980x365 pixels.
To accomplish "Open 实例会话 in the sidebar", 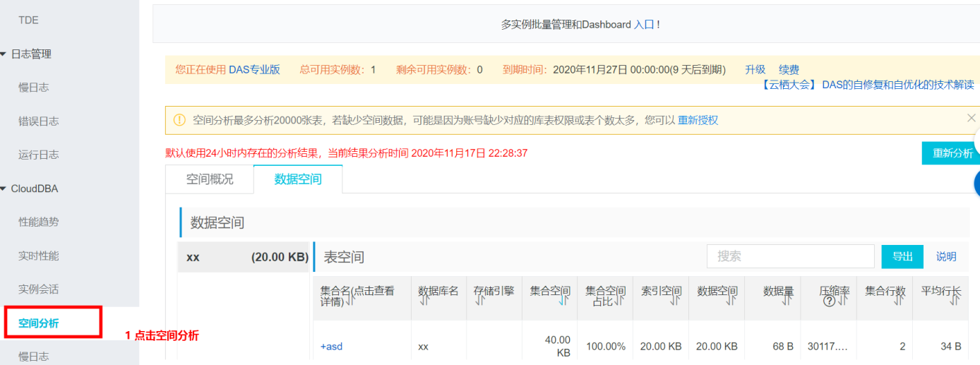I will (38, 289).
